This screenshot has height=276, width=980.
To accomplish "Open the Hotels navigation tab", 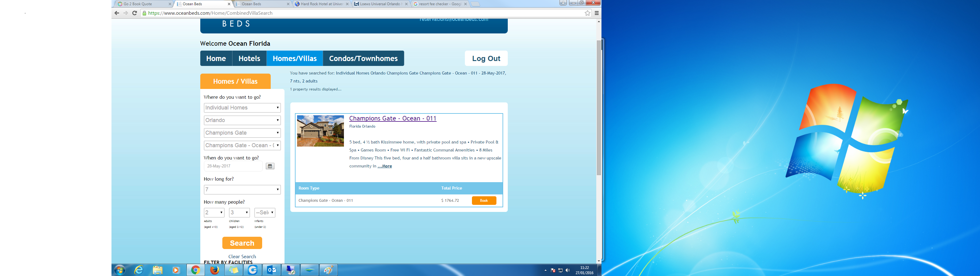I will tap(249, 58).
